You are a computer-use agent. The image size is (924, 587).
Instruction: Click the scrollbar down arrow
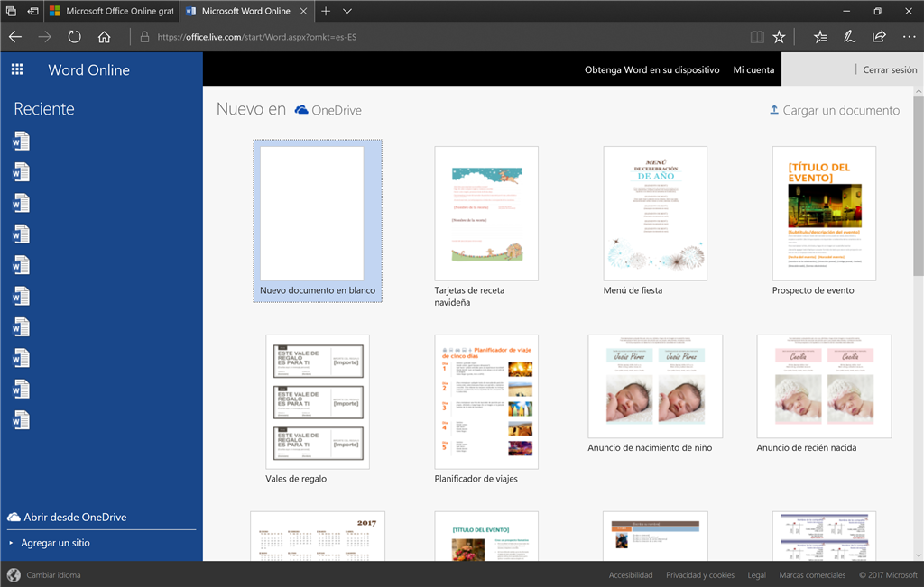pos(918,555)
